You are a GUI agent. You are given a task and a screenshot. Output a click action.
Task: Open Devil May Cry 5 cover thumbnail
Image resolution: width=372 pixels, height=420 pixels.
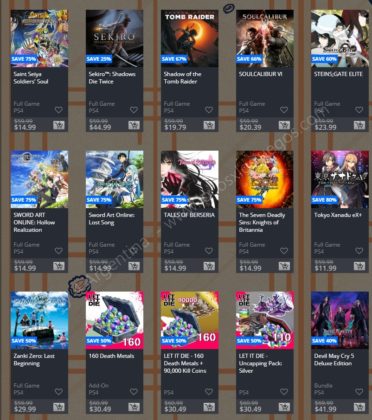click(x=340, y=320)
